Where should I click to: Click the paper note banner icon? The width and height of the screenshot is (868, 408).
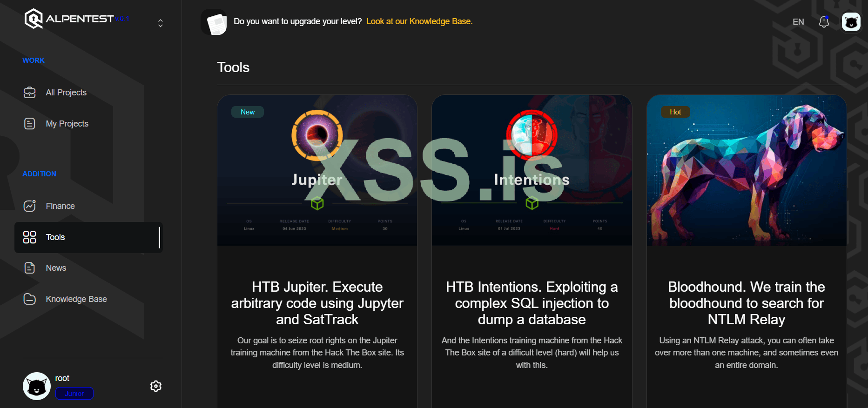pyautogui.click(x=214, y=22)
